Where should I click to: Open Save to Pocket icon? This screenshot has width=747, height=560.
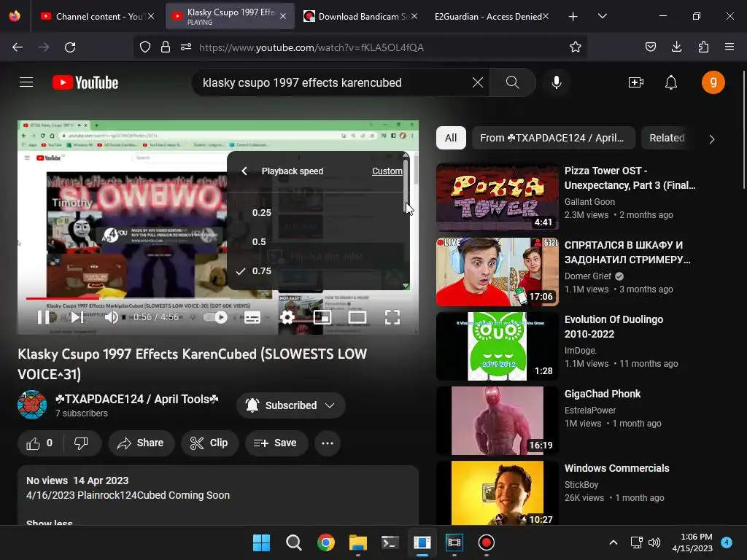tap(650, 47)
